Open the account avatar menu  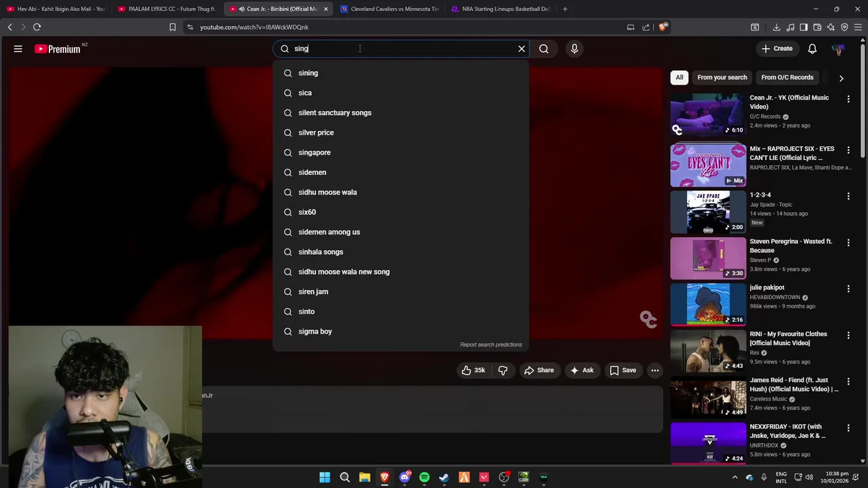coord(839,49)
